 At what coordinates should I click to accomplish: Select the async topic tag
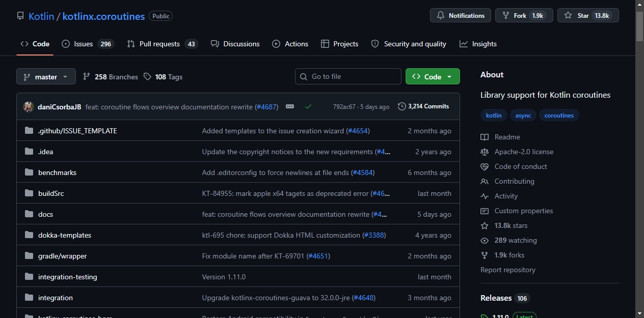[x=523, y=115]
